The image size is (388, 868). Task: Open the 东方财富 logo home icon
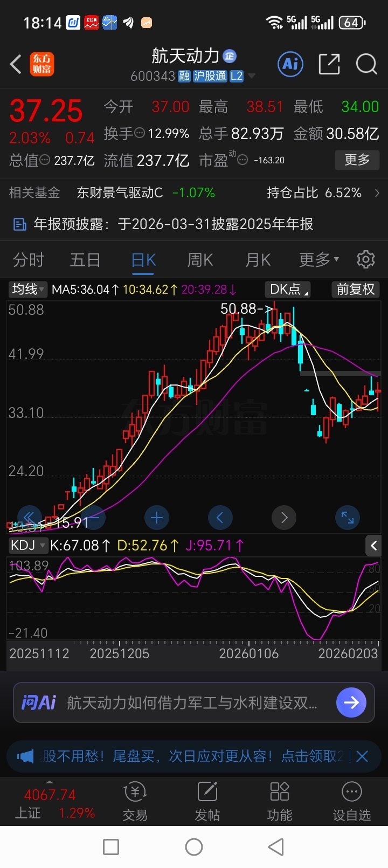coord(42,64)
